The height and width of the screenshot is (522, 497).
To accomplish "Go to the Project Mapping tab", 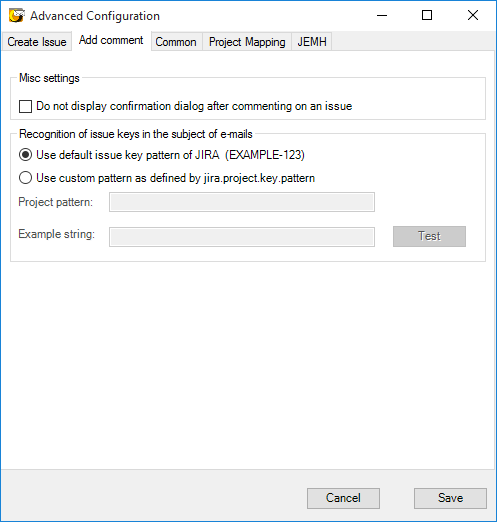I will coord(247,42).
